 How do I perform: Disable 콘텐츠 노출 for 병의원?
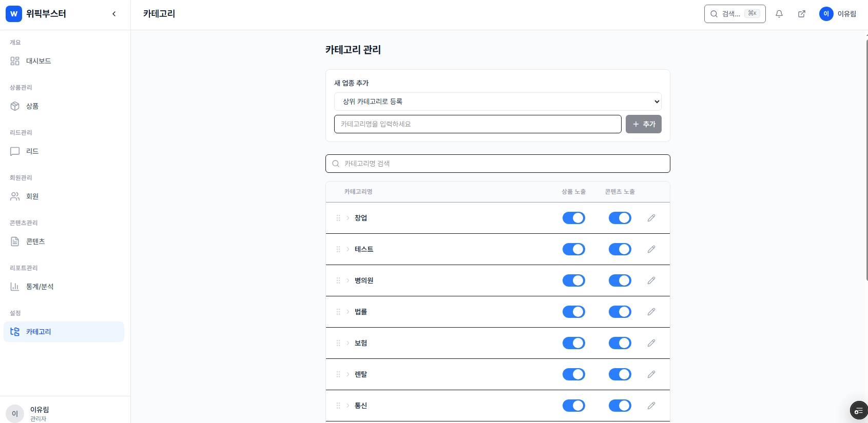pyautogui.click(x=620, y=280)
